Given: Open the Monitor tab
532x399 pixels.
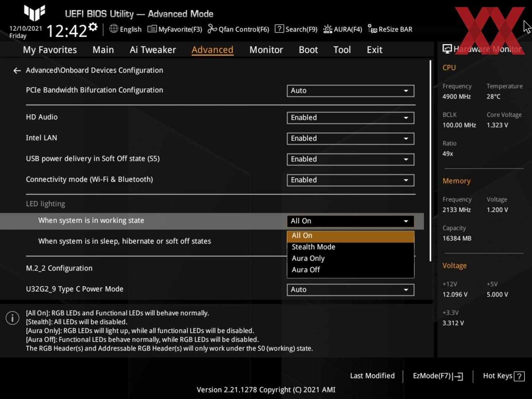Looking at the screenshot, I should click(x=266, y=50).
